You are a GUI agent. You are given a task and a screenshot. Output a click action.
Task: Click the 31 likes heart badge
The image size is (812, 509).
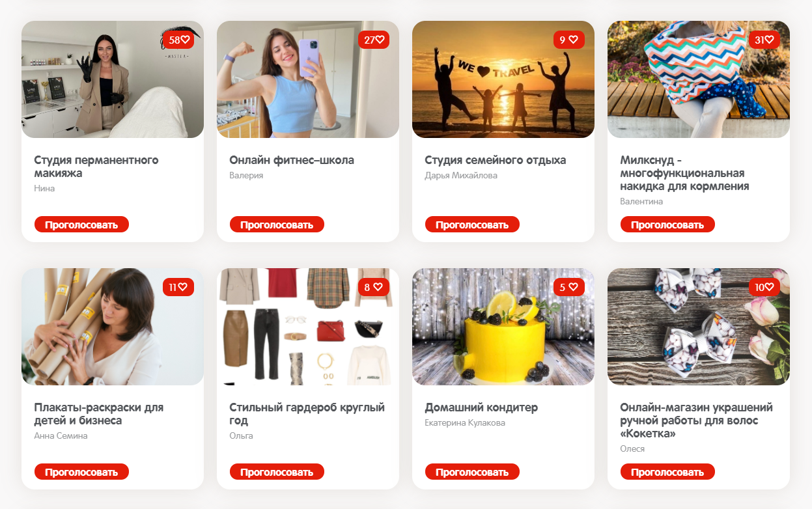[764, 40]
